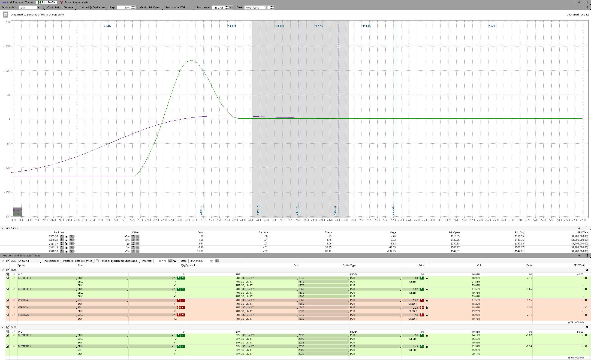Click the stepper beside top date 07/01/2017
The width and height of the screenshot is (591, 364).
click(x=272, y=7)
